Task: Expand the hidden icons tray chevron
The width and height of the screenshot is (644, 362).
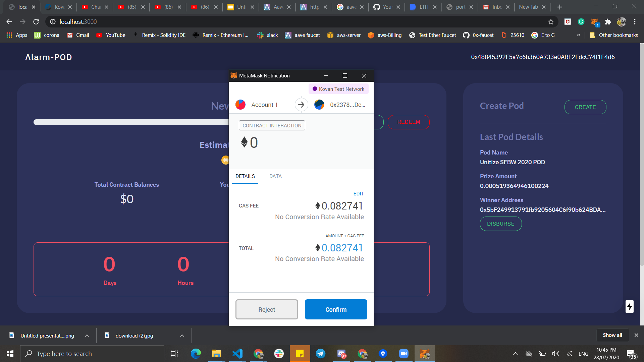Action: 516,354
